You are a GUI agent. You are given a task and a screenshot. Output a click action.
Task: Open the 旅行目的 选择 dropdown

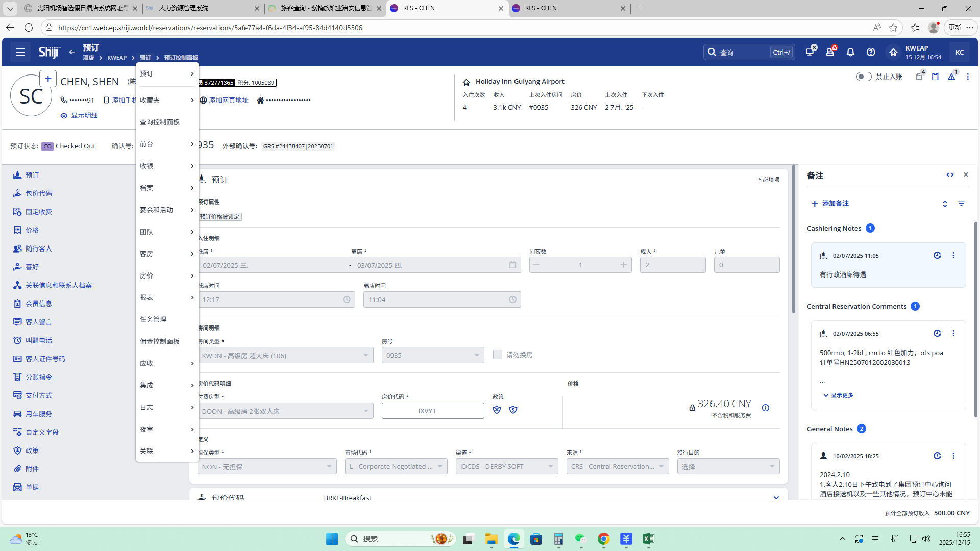728,466
